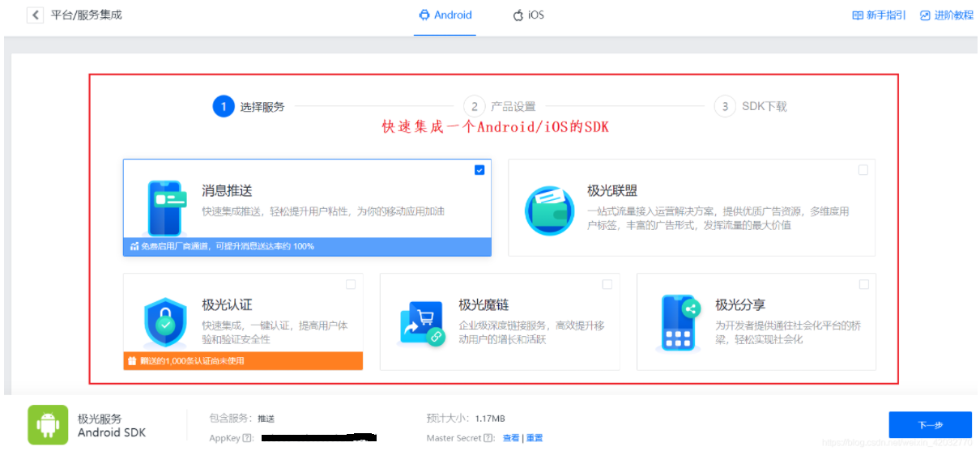Image resolution: width=980 pixels, height=451 pixels.
Task: Click the AppKey help question icon
Action: (x=247, y=438)
